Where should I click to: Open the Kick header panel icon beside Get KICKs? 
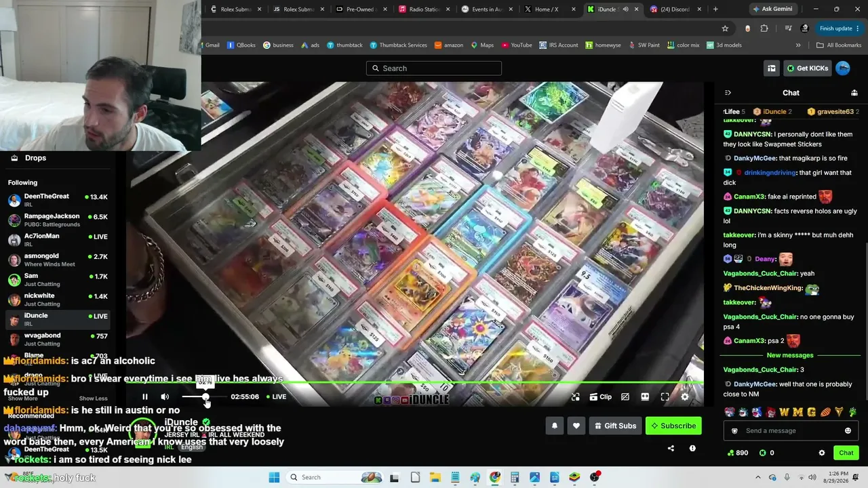tap(772, 68)
